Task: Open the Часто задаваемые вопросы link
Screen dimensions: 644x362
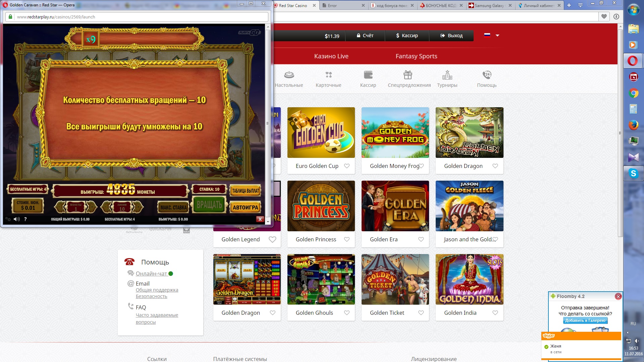Action: point(157,318)
